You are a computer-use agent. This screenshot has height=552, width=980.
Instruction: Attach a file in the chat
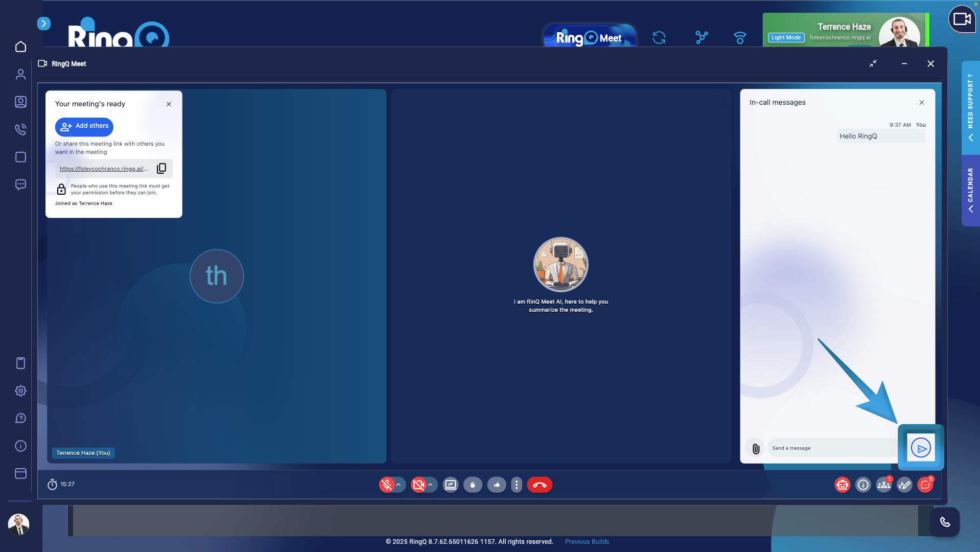coord(755,448)
